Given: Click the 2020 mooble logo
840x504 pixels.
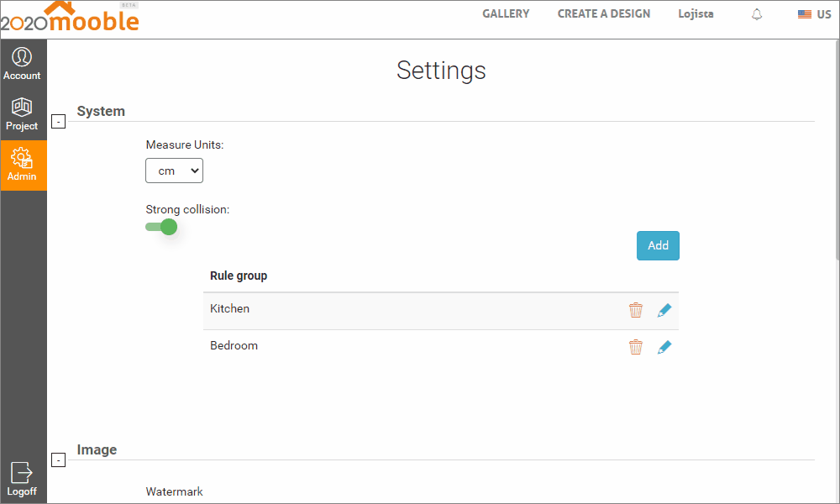Looking at the screenshot, I should (71, 18).
